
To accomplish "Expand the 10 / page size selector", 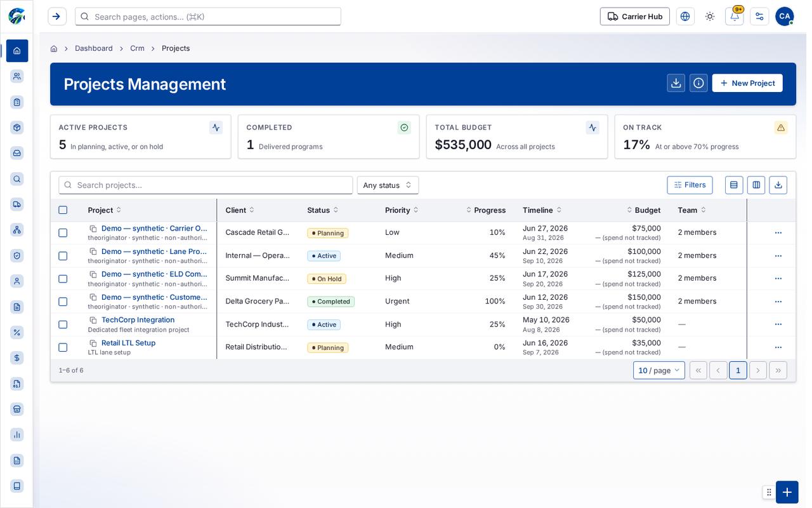I will [x=659, y=370].
